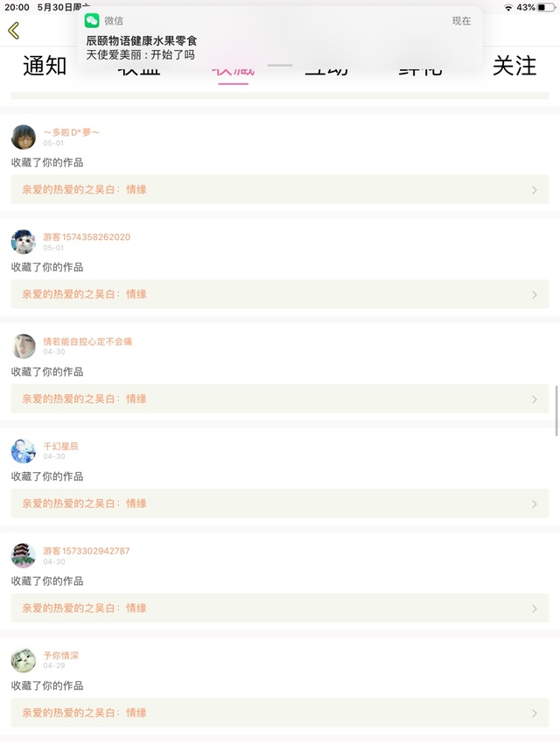Open avatar of 情若能自控心定不会痛
The width and height of the screenshot is (560, 747).
tap(24, 346)
